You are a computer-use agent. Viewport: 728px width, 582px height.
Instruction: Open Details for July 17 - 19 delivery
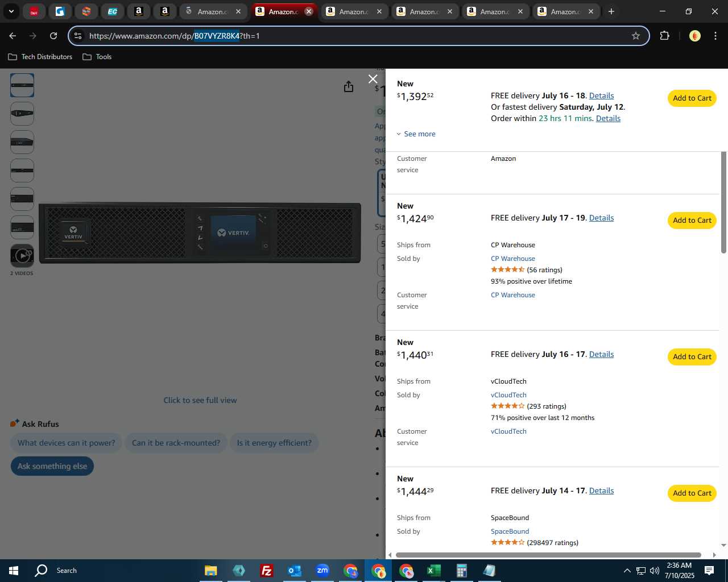pyautogui.click(x=601, y=218)
